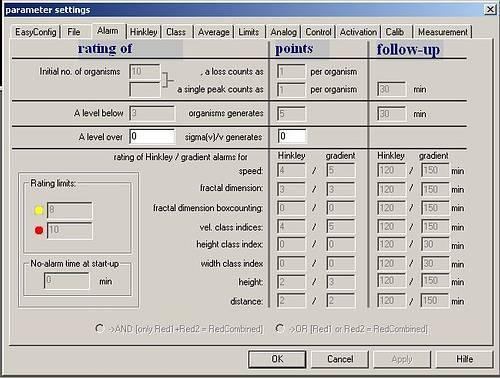Click the height gradient follow-up field
The width and height of the screenshot is (500, 378).
[435, 281]
